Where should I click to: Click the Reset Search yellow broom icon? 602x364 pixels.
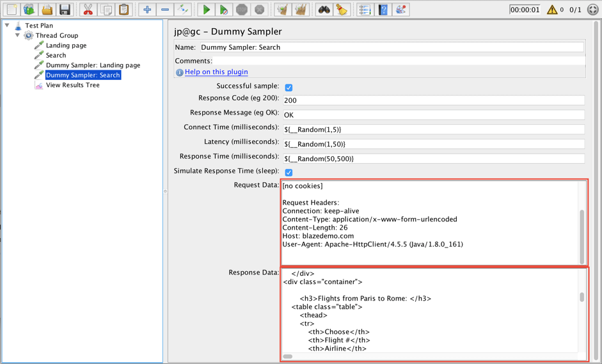(342, 9)
